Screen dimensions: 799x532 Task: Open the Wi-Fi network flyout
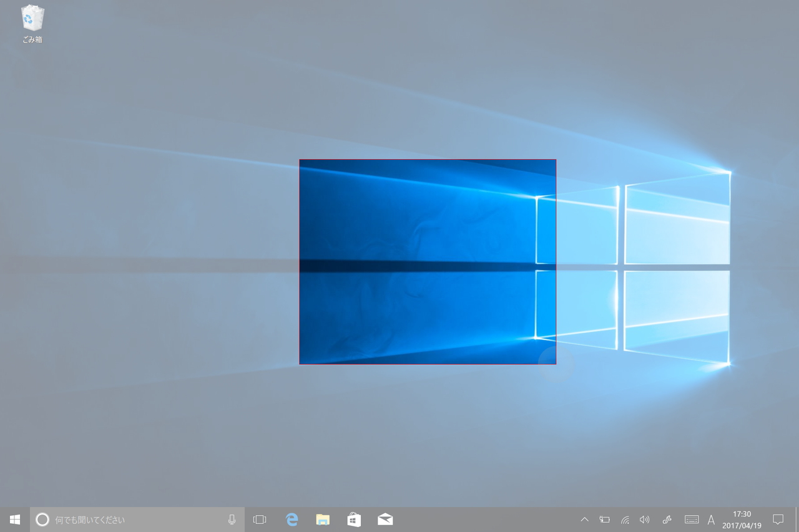point(625,520)
